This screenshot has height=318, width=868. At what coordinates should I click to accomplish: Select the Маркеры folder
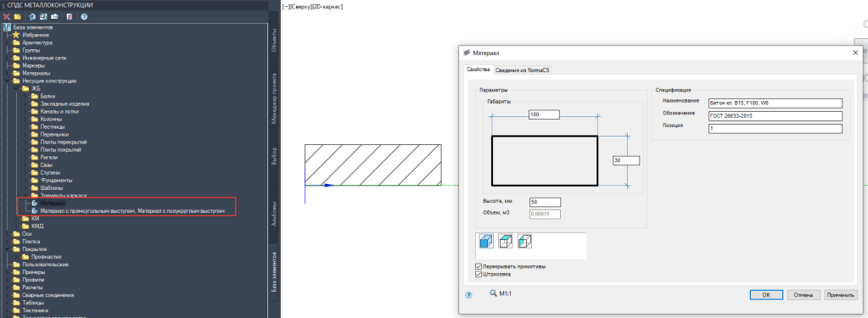[x=33, y=65]
